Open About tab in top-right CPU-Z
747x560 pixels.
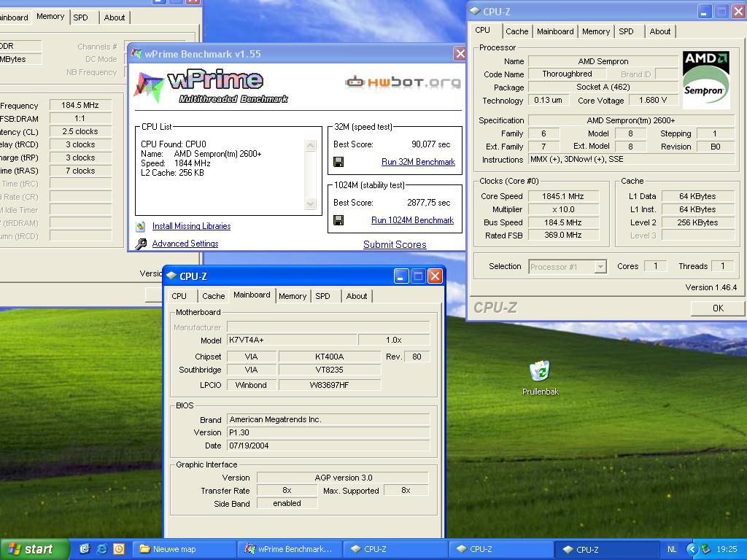pos(659,31)
